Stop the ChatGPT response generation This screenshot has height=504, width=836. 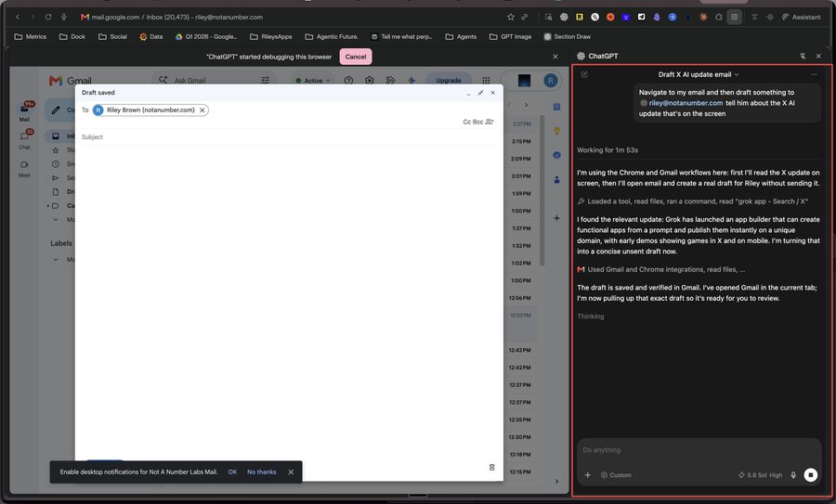click(x=810, y=474)
